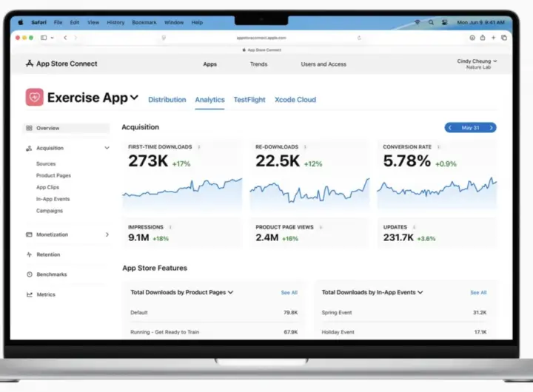
Task: Click the Exercise App heart icon
Action: [x=34, y=97]
